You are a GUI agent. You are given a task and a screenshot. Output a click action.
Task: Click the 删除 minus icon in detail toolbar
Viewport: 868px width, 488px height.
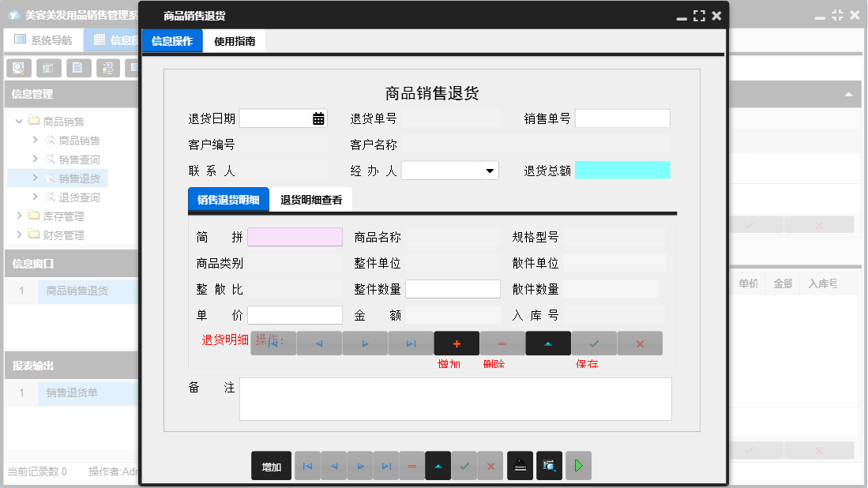click(502, 343)
